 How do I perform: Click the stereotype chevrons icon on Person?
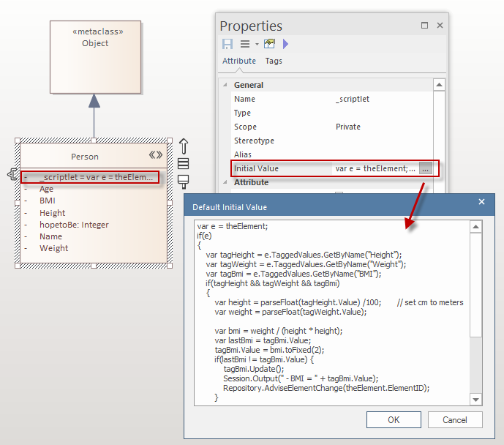click(x=156, y=155)
